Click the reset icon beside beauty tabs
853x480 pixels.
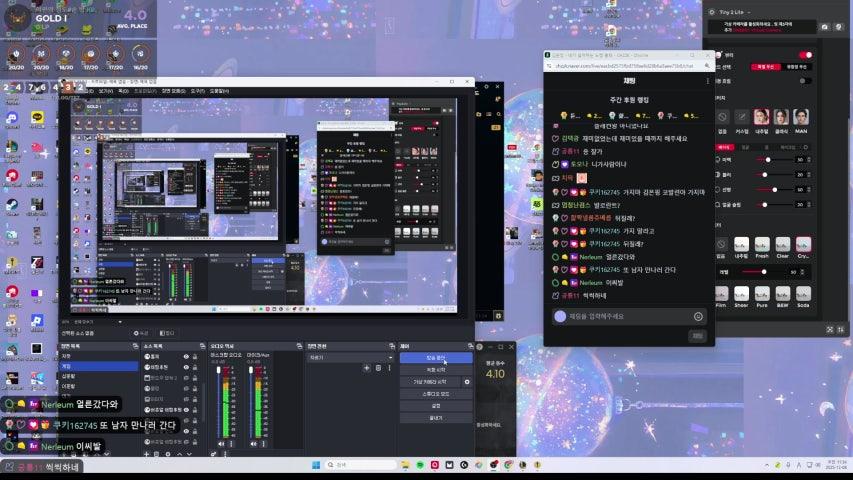tap(806, 147)
